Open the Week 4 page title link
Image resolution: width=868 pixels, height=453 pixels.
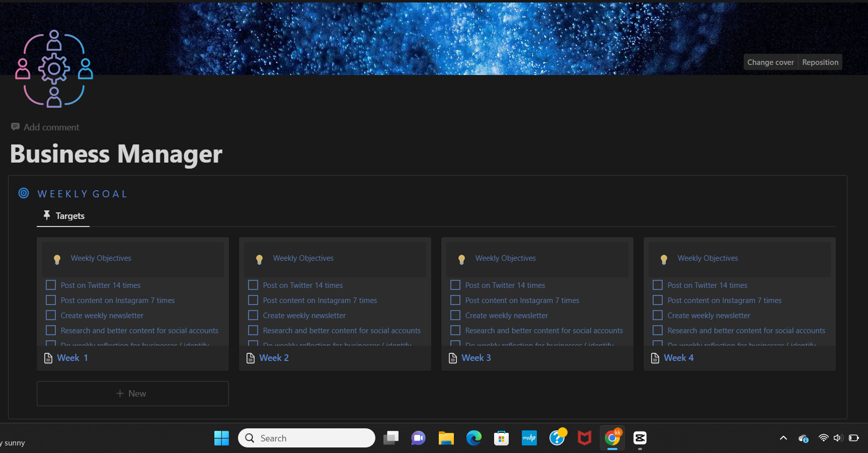[679, 358]
